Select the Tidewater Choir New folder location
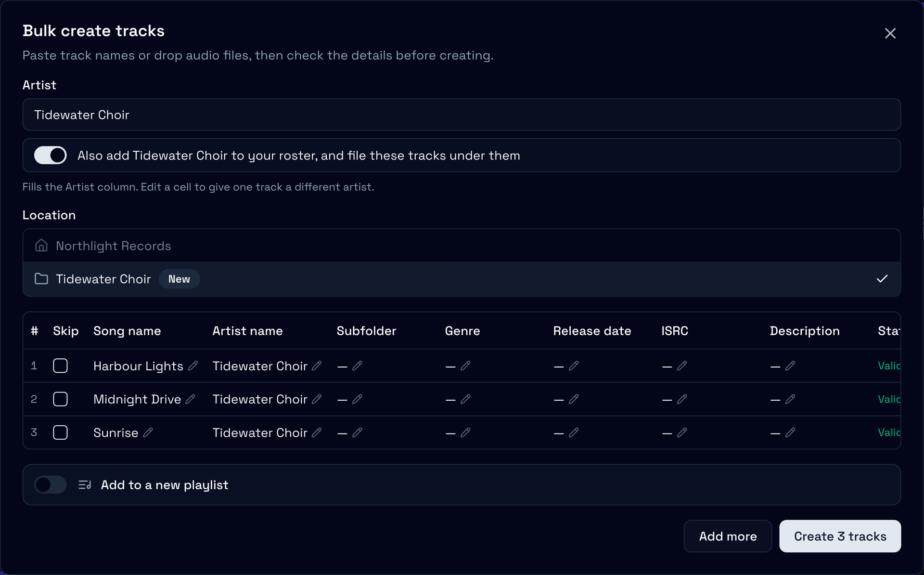 (462, 279)
